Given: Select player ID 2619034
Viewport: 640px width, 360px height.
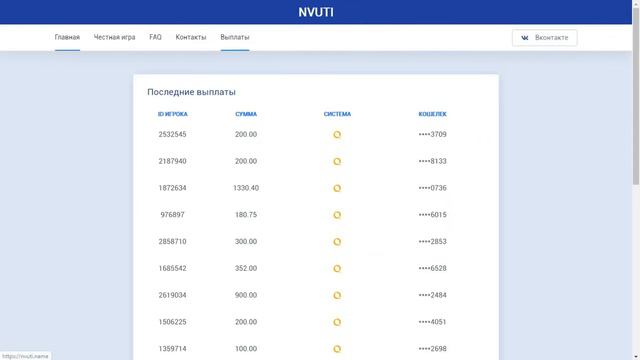Looking at the screenshot, I should tap(172, 295).
